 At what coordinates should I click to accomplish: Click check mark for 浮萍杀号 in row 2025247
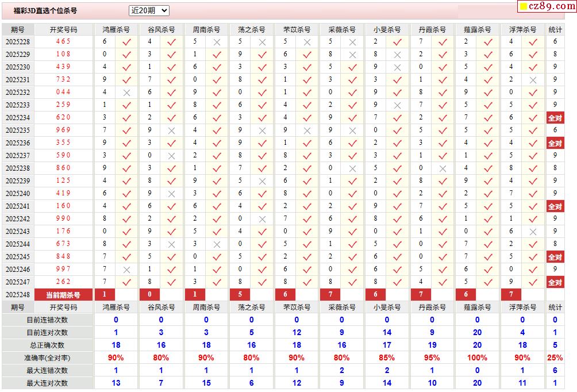(533, 283)
